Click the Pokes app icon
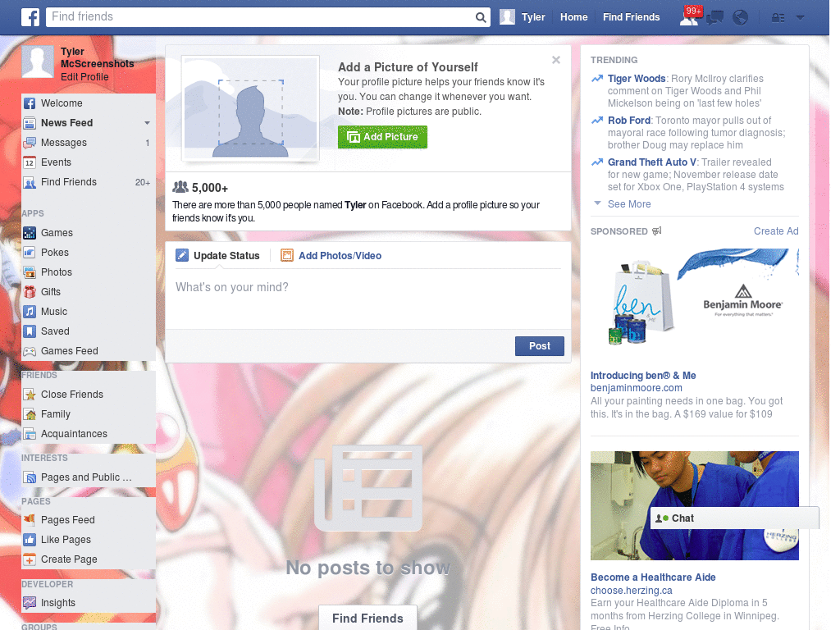 coord(30,253)
